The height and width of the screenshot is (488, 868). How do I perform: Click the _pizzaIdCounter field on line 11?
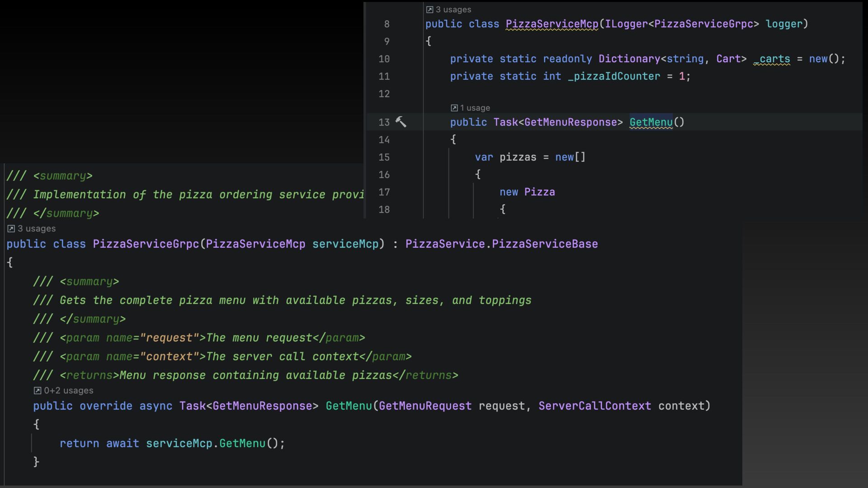tap(614, 76)
